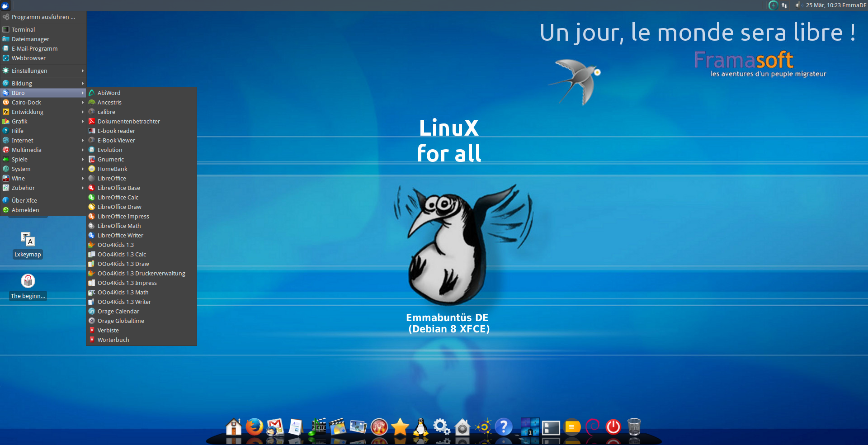The width and height of the screenshot is (868, 445).
Task: Expand the Internet submenu
Action: pyautogui.click(x=43, y=140)
